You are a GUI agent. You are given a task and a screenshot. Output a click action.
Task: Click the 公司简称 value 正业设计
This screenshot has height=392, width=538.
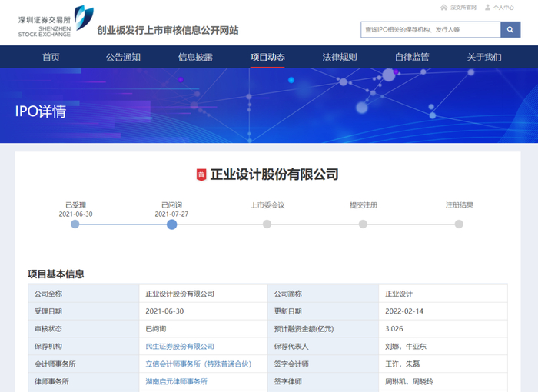[399, 294]
